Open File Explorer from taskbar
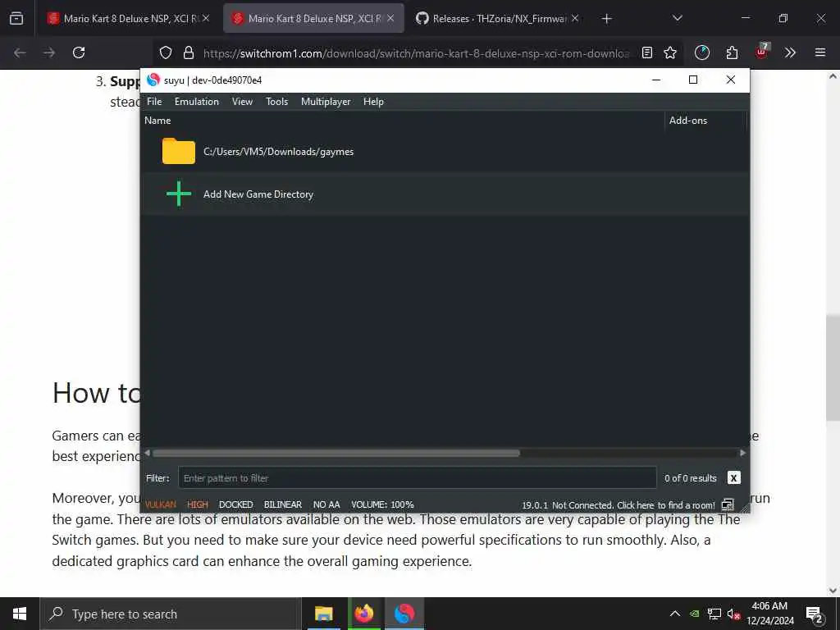 (323, 614)
